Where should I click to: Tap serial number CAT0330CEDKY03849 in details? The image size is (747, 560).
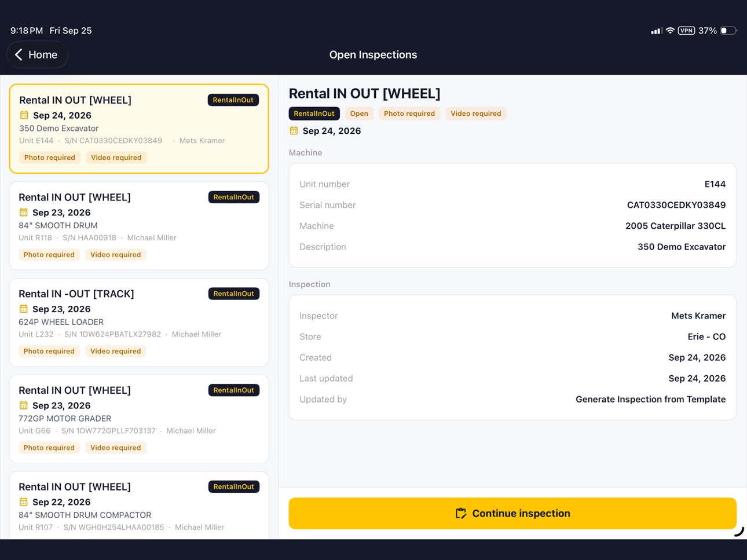click(x=676, y=205)
